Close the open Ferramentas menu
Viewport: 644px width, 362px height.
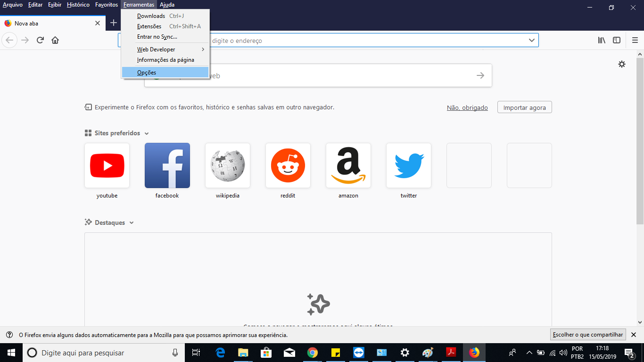point(139,5)
